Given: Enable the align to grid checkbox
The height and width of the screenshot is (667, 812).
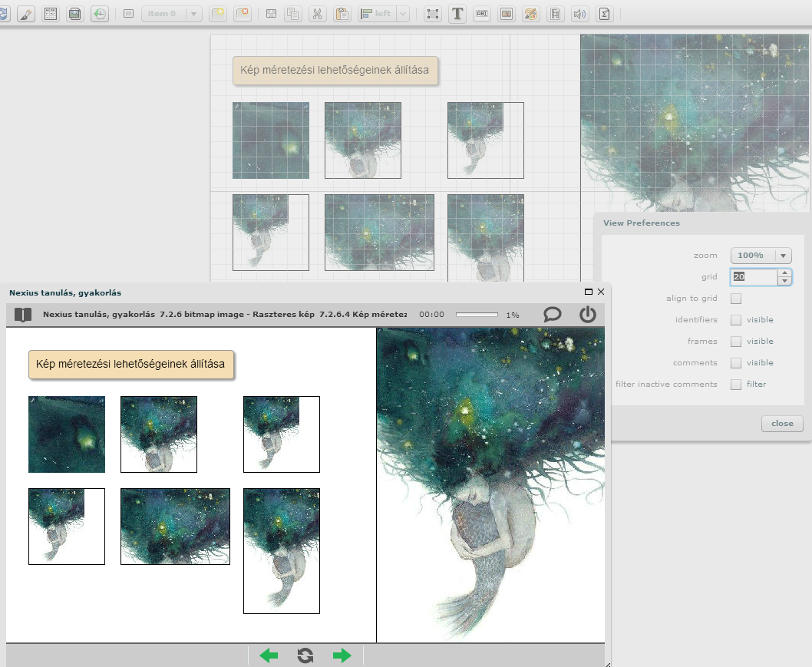Looking at the screenshot, I should pyautogui.click(x=736, y=299).
